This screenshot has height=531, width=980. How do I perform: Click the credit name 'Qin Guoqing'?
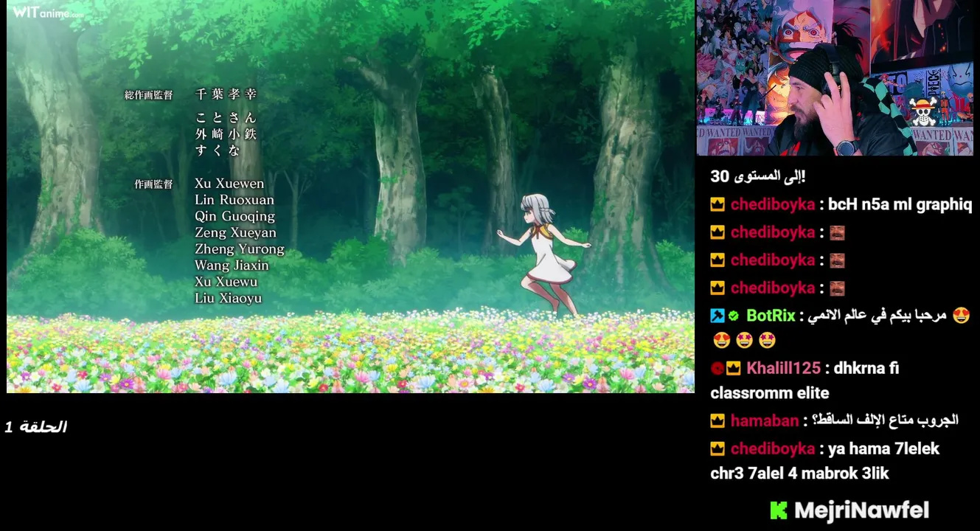pos(235,217)
